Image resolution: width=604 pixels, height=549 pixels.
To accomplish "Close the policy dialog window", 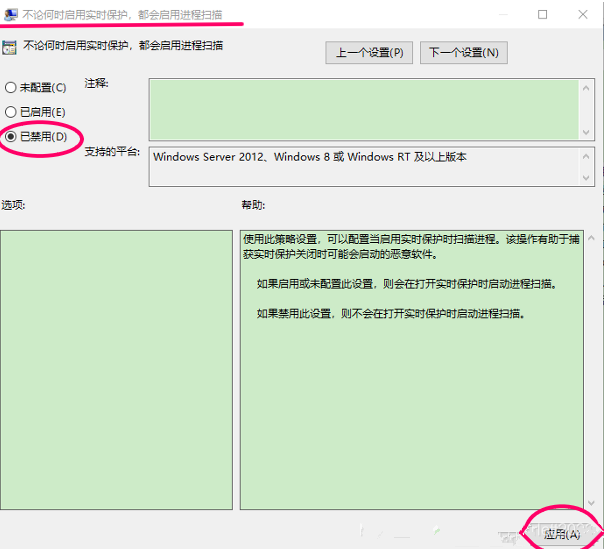I will pyautogui.click(x=583, y=15).
